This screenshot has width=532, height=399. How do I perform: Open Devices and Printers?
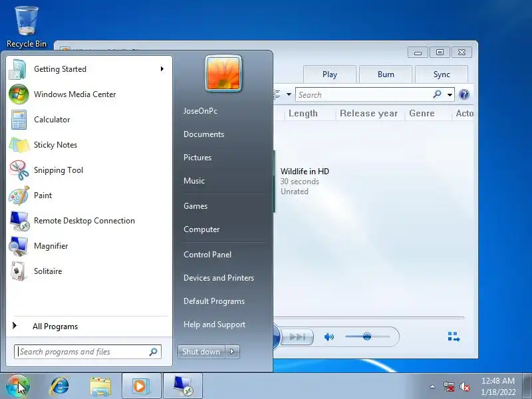[x=219, y=278]
